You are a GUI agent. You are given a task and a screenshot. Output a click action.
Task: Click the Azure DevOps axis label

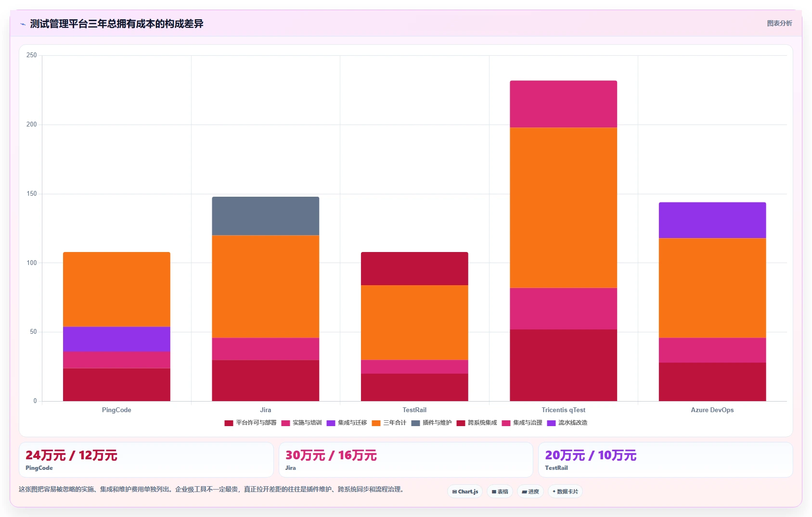pos(712,410)
